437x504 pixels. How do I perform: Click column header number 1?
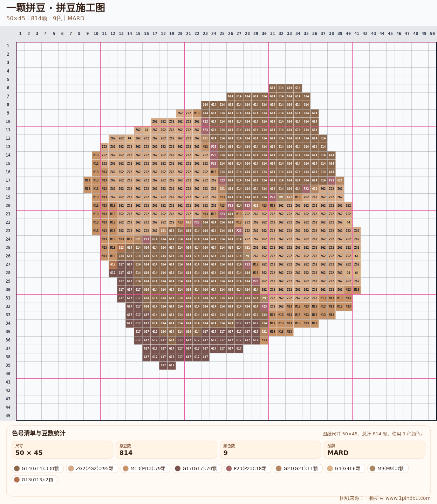click(20, 34)
